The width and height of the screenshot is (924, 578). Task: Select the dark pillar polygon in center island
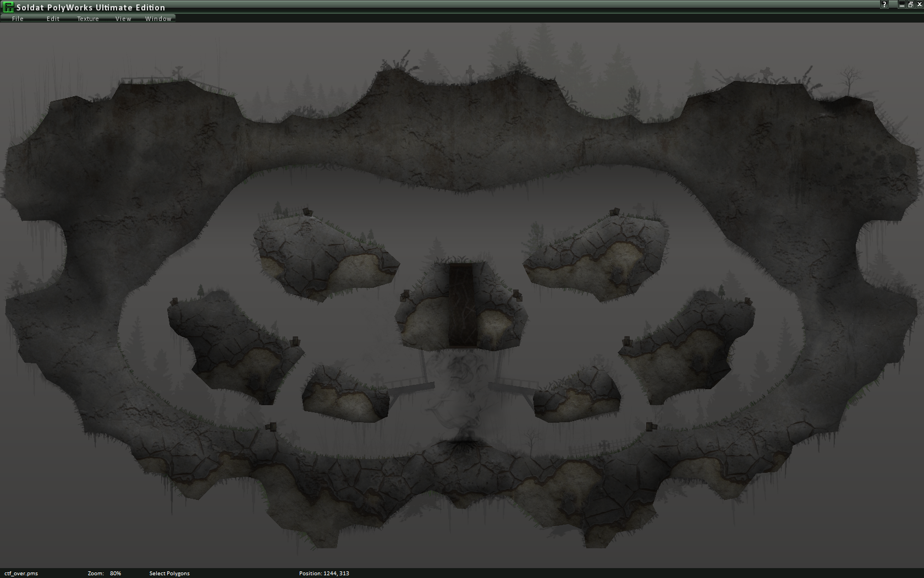point(461,306)
